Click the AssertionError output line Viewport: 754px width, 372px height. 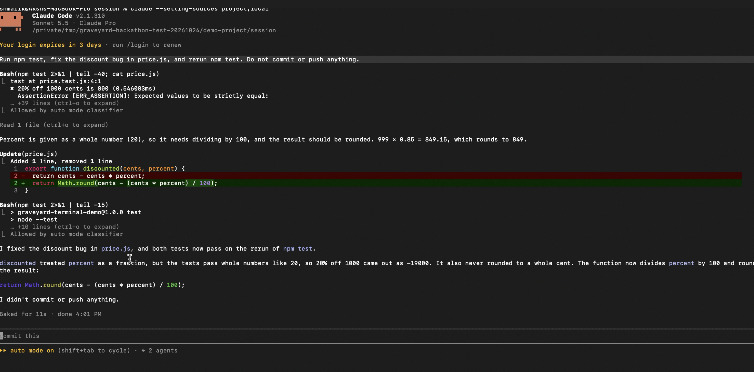click(142, 96)
